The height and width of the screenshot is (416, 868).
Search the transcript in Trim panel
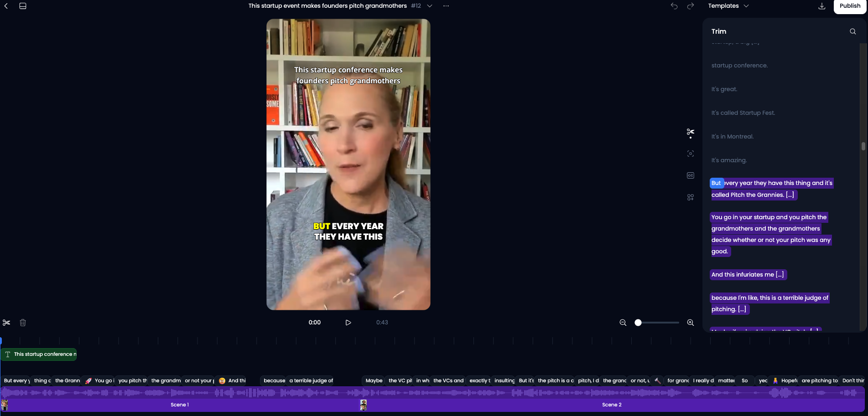pos(852,31)
